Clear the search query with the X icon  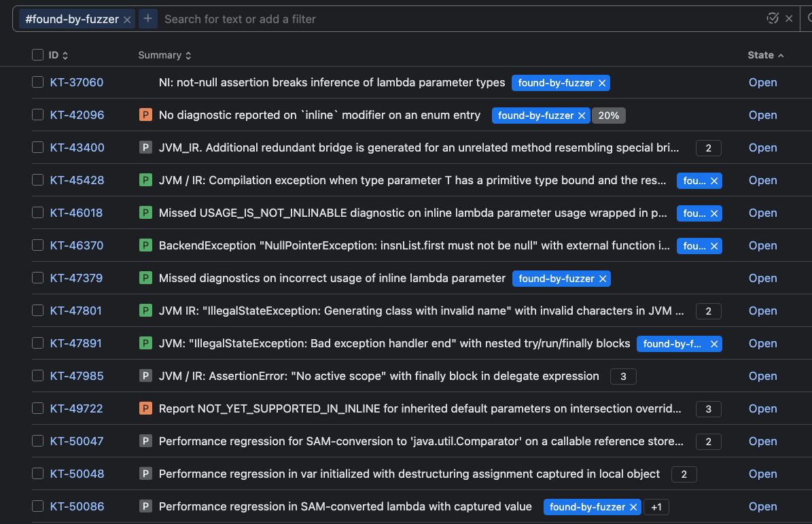pyautogui.click(x=789, y=18)
